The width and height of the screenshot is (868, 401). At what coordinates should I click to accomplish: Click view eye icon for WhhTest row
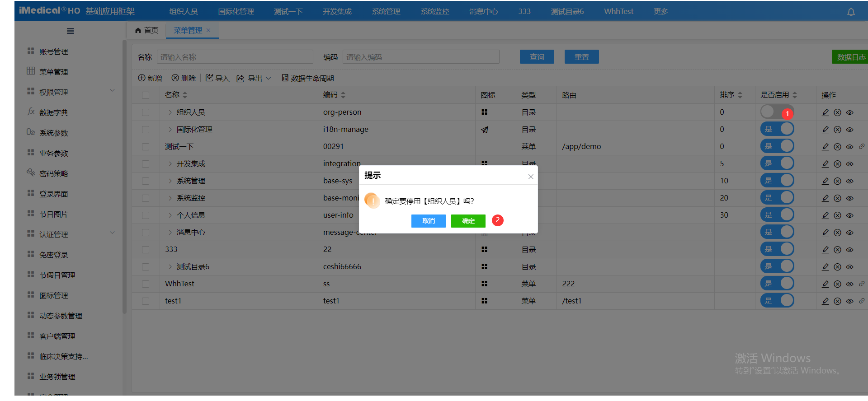coord(849,284)
